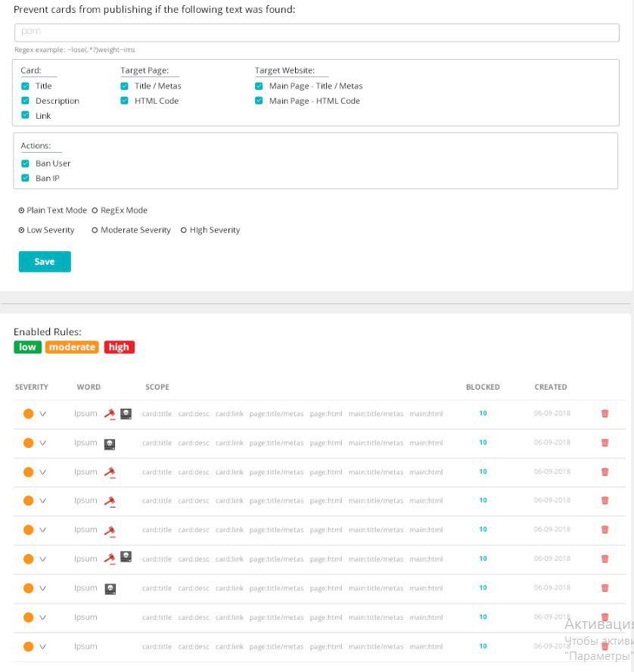Delete the seventh rule with its trash icon
The image size is (634, 672).
coord(604,588)
